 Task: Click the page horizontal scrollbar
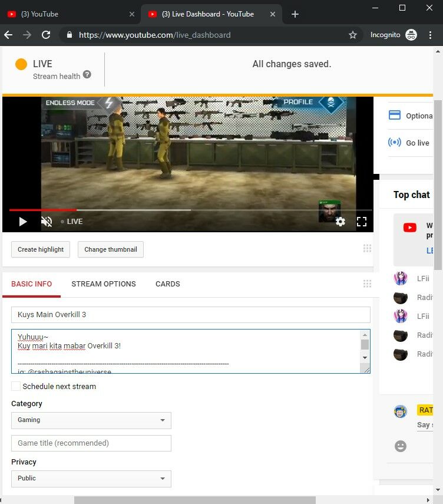click(x=194, y=500)
